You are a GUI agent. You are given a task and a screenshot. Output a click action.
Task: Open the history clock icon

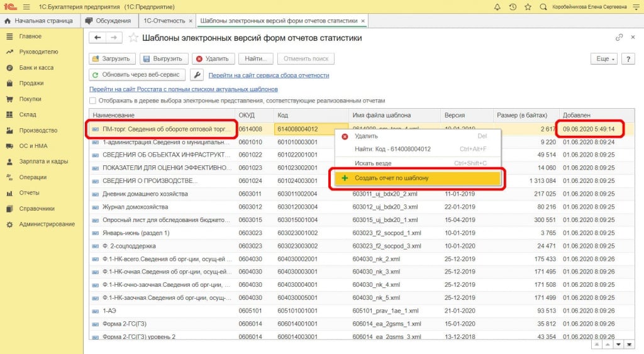[x=513, y=7]
